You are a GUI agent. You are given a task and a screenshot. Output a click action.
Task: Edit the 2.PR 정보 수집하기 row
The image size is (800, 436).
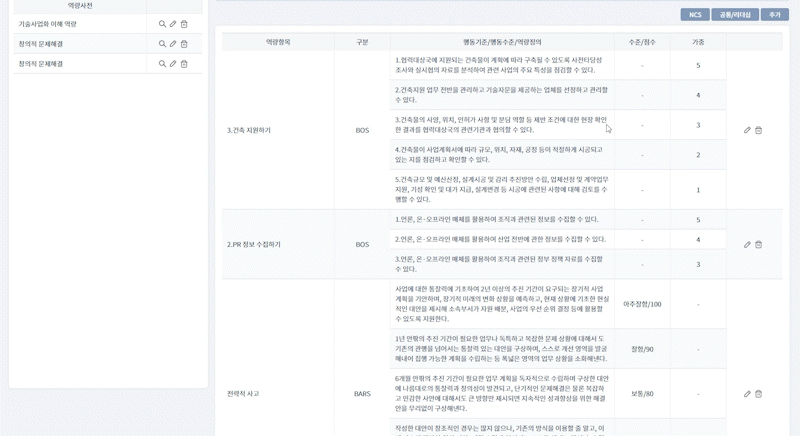coord(747,244)
